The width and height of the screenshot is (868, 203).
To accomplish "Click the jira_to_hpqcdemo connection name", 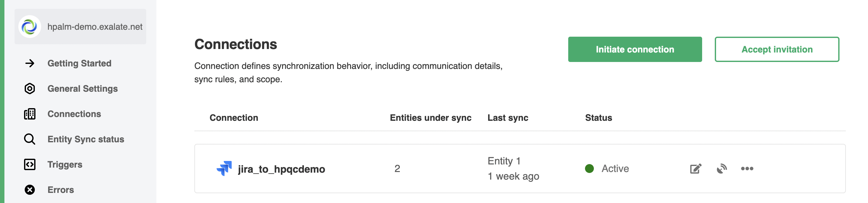I will (x=281, y=169).
